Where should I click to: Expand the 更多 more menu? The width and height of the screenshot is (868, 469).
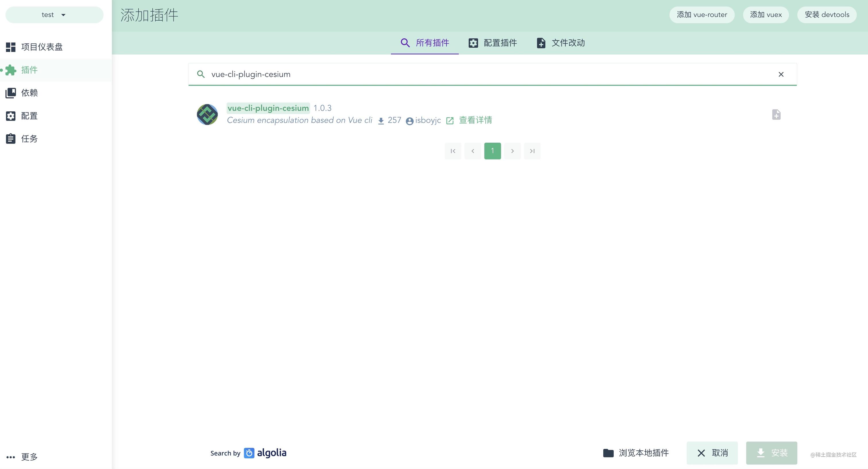[x=56, y=457]
